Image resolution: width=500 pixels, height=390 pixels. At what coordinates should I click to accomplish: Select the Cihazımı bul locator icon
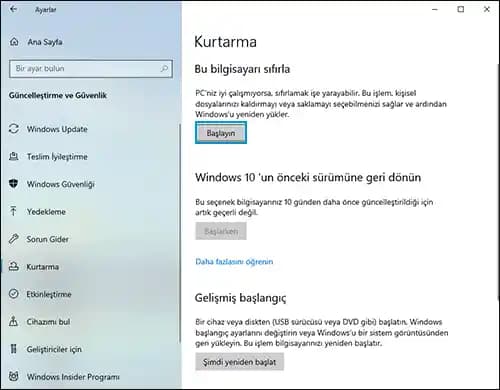point(14,321)
